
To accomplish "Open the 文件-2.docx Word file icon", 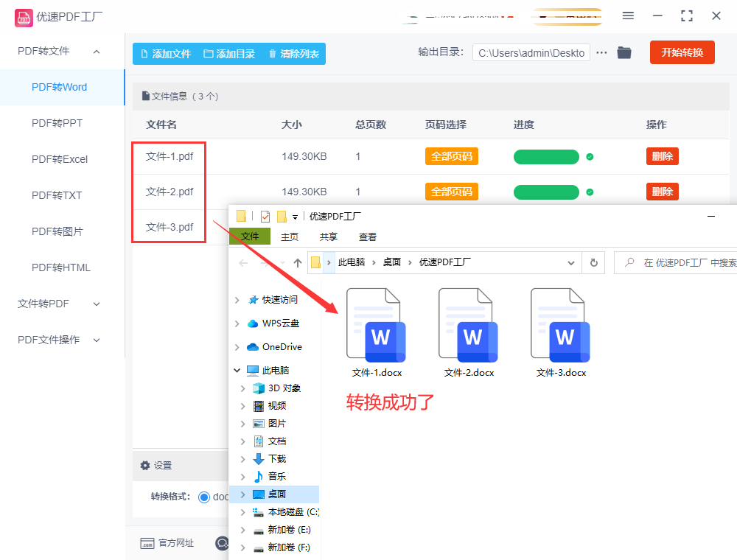I will point(469,325).
